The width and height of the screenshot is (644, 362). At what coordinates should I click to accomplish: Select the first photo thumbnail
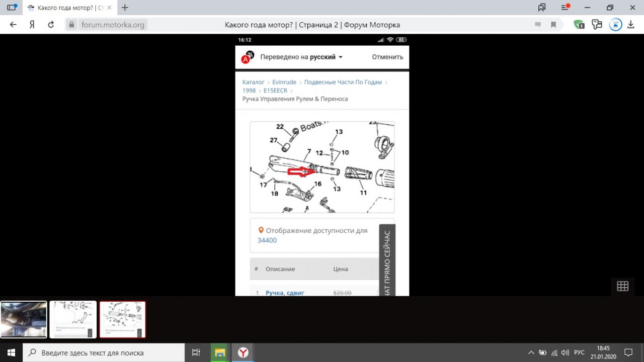(24, 319)
